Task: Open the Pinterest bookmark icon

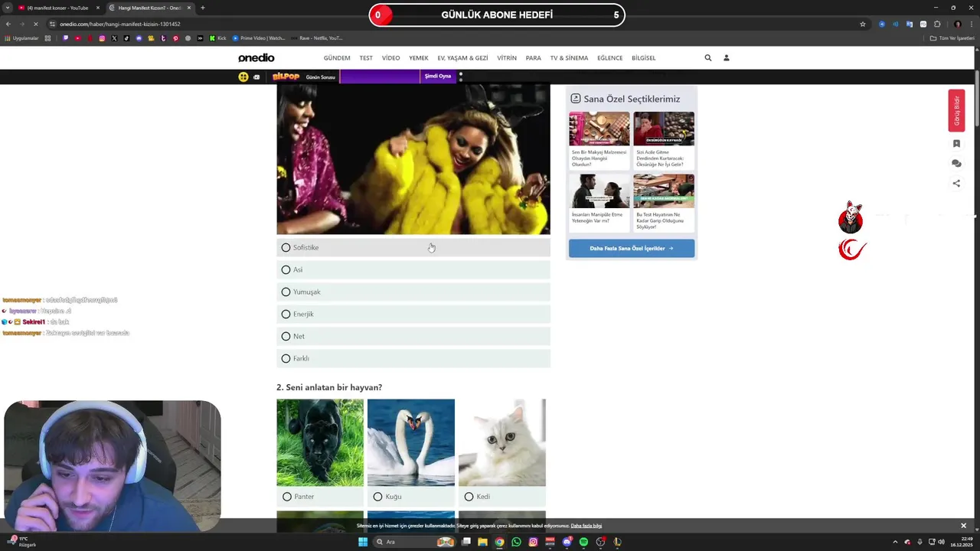Action: (x=175, y=37)
